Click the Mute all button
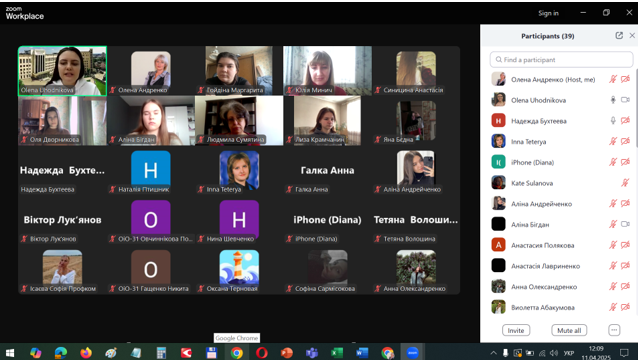 [569, 330]
